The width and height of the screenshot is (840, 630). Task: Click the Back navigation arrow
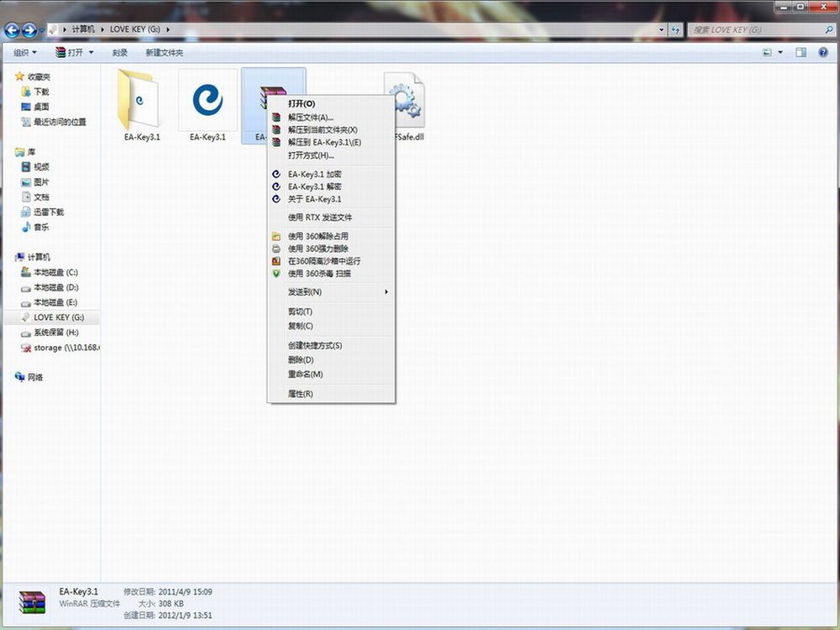coord(12,30)
